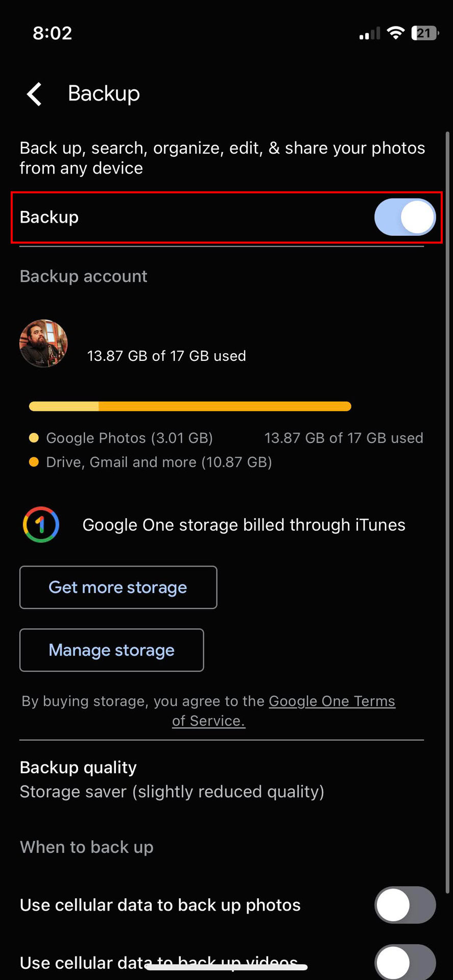This screenshot has width=453, height=980.
Task: Tap the Google Photos yellow legend dot
Action: (34, 437)
